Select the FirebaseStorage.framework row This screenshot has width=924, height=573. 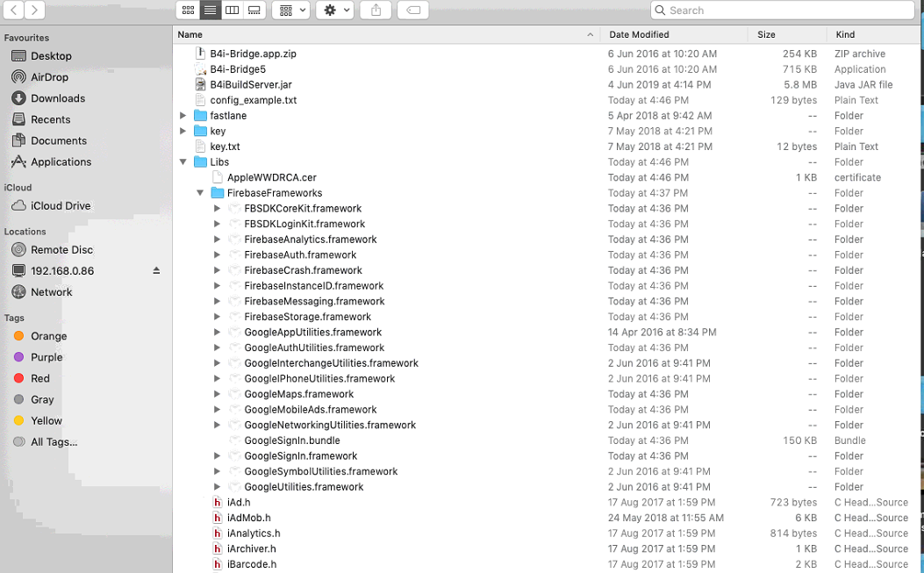point(548,317)
